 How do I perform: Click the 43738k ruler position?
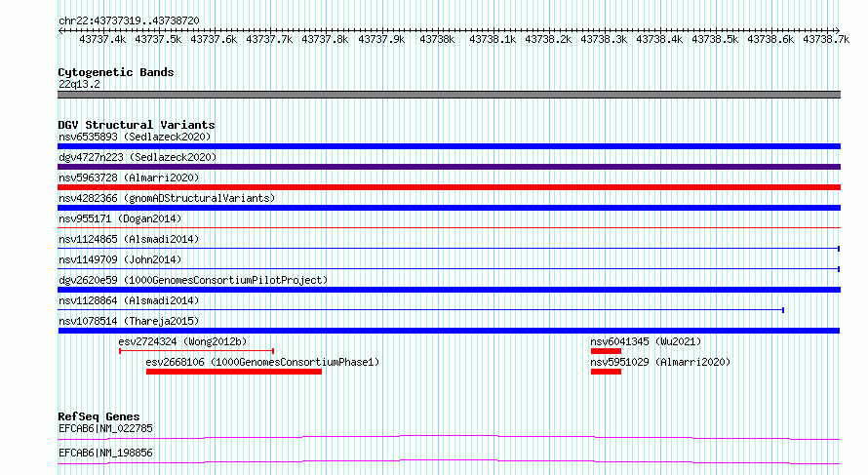click(437, 39)
